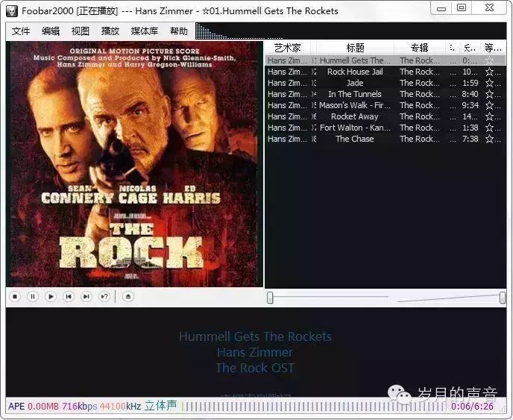Click The Rock OST album line
Viewport: 513px width, 420px height.
click(x=255, y=368)
